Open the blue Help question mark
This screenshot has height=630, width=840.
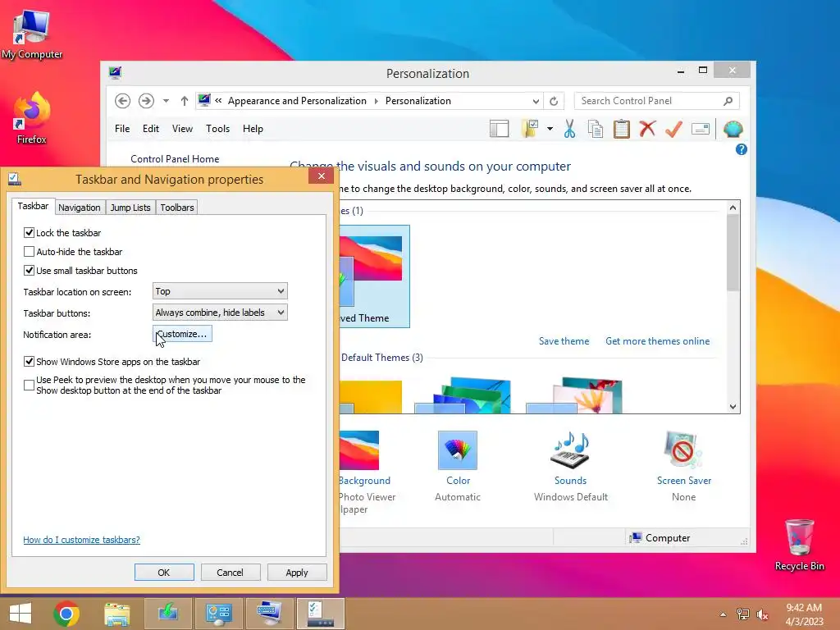[x=742, y=149]
